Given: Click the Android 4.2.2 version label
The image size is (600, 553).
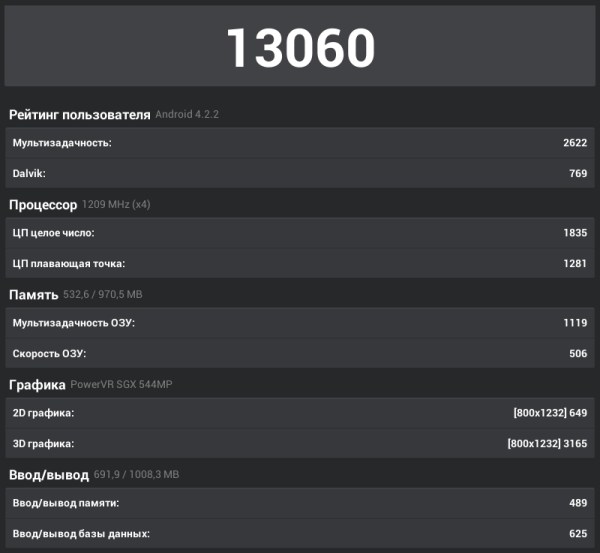Looking at the screenshot, I should click(187, 115).
